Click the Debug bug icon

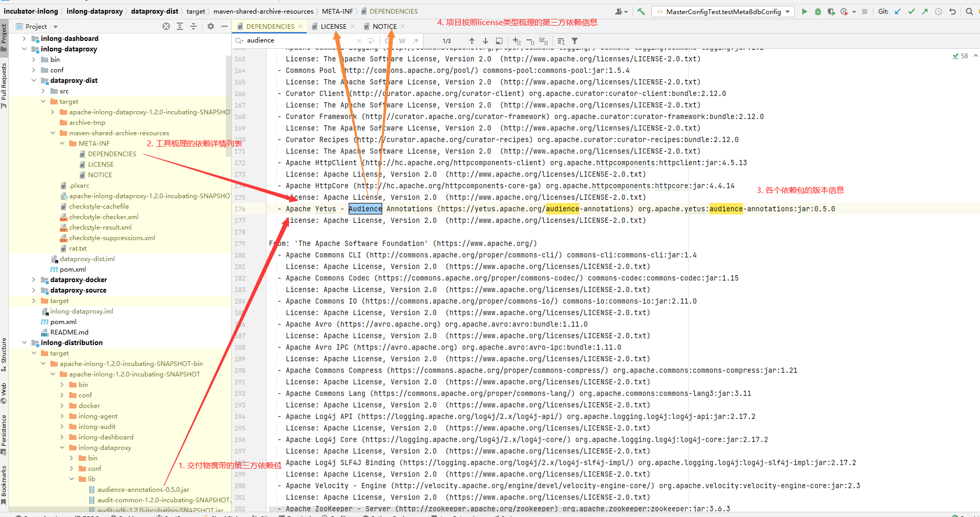pyautogui.click(x=818, y=12)
